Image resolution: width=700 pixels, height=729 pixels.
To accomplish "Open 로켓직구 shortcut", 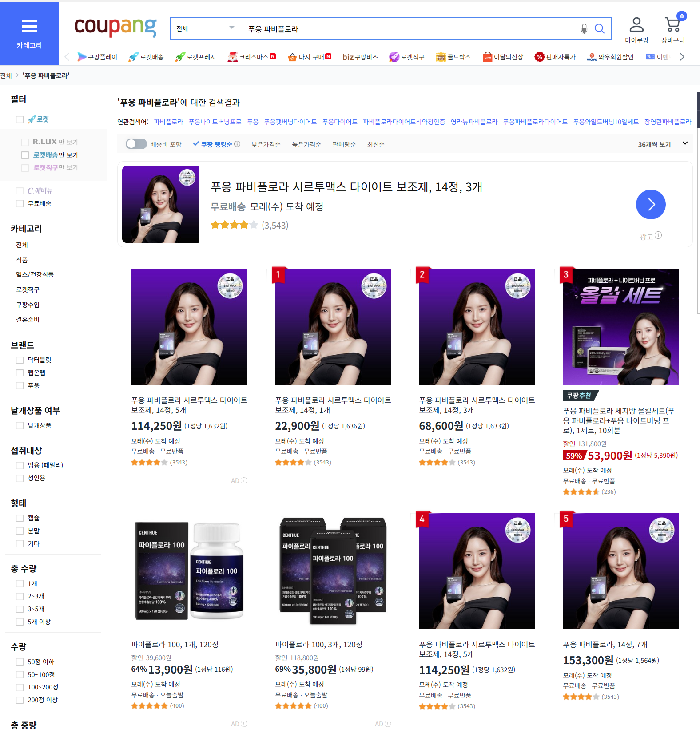I will pos(407,57).
